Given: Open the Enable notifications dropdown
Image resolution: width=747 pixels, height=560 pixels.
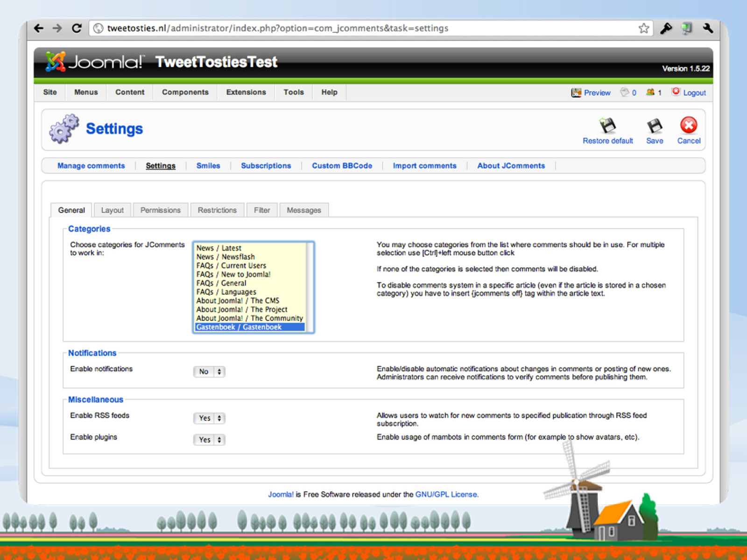Looking at the screenshot, I should click(209, 371).
